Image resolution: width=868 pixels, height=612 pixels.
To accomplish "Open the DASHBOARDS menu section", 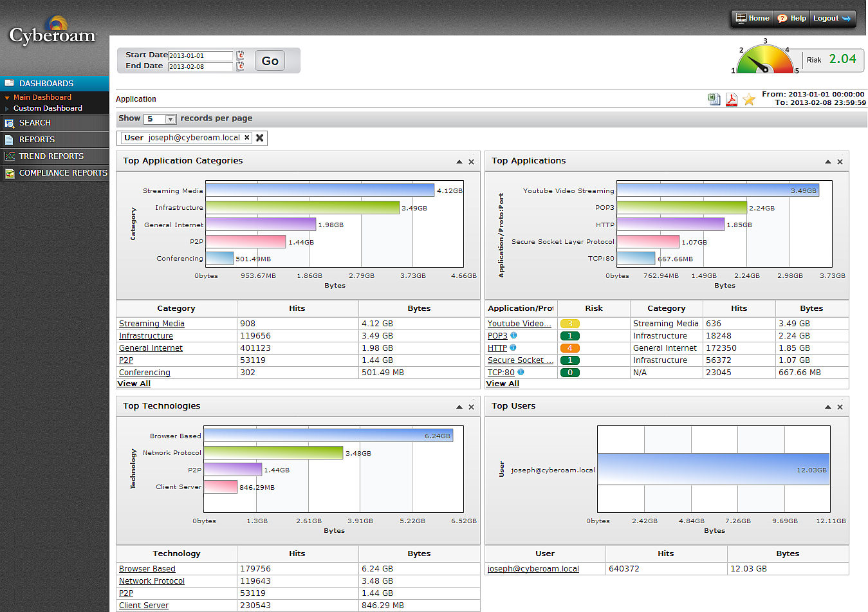I will (x=55, y=83).
